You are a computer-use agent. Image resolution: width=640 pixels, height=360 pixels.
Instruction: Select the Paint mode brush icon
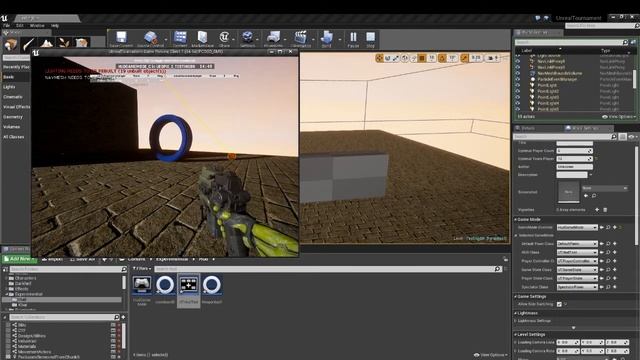tap(28, 43)
